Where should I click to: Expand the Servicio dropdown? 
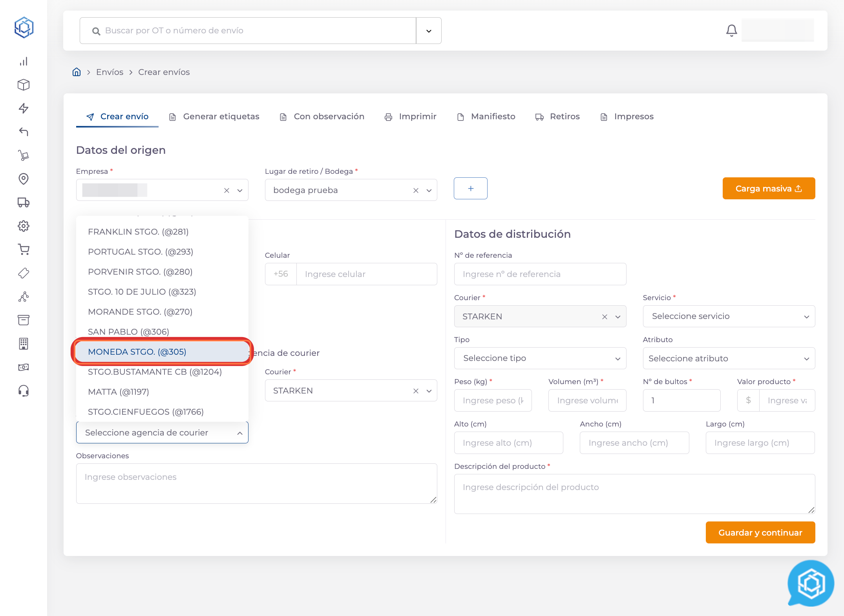coord(729,316)
